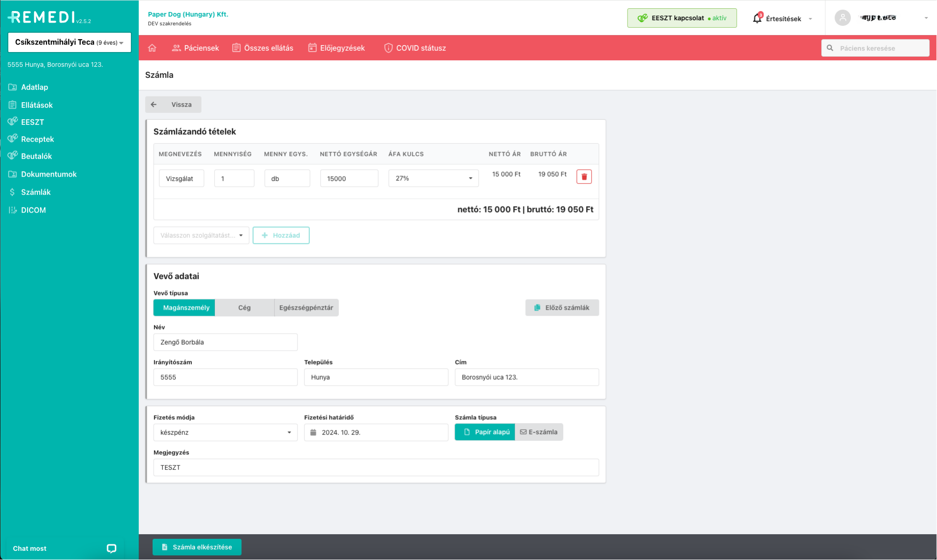Click the calendar icon in Fizetési határidő
Screen dimensions: 937x560
pos(314,432)
